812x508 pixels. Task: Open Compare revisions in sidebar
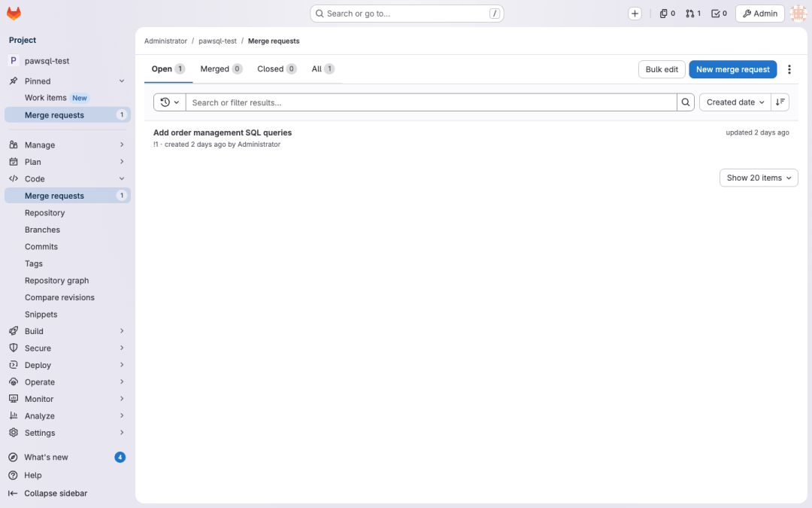(x=68, y=297)
